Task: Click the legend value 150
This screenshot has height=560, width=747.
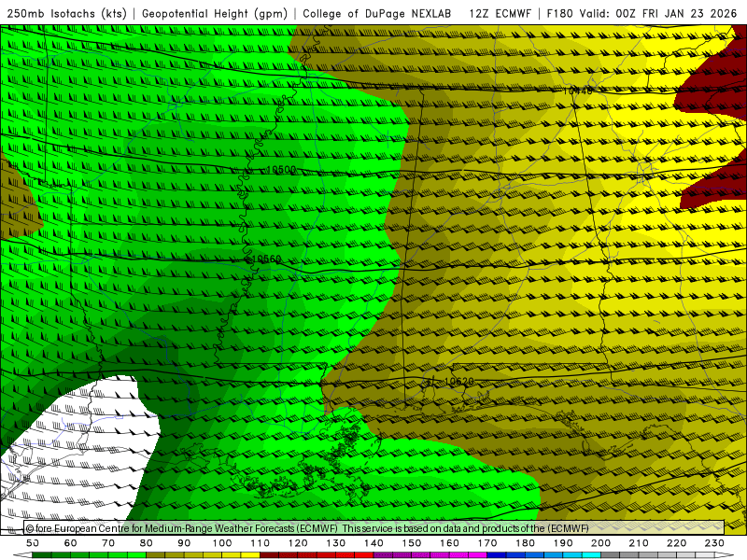Action: pyautogui.click(x=411, y=543)
